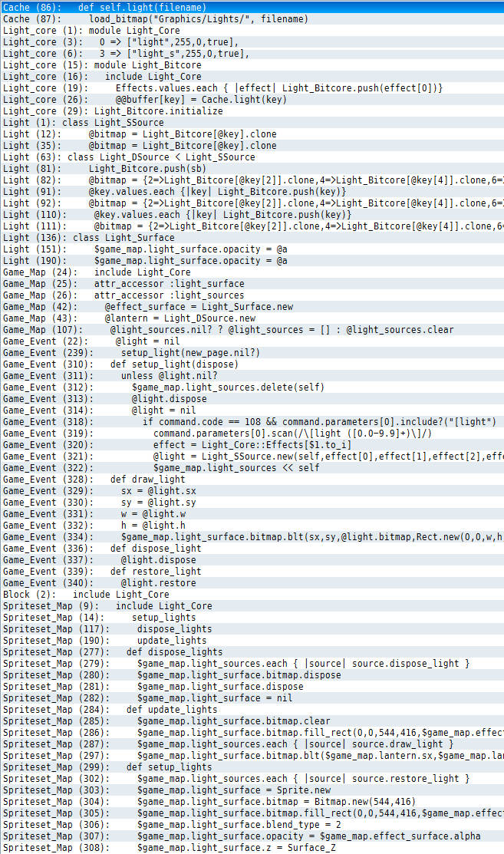
Task: Open Spriteset_Map (9) include Light_Core row
Action: (252, 605)
